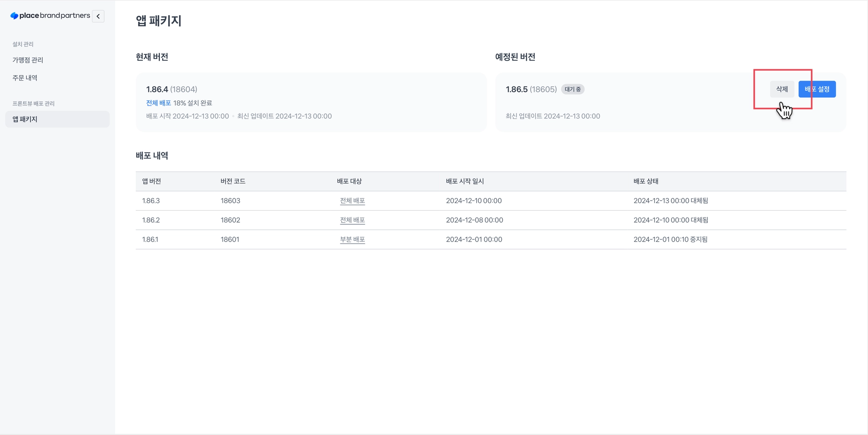
Task: Click current version number 1.86.4
Action: tap(157, 89)
